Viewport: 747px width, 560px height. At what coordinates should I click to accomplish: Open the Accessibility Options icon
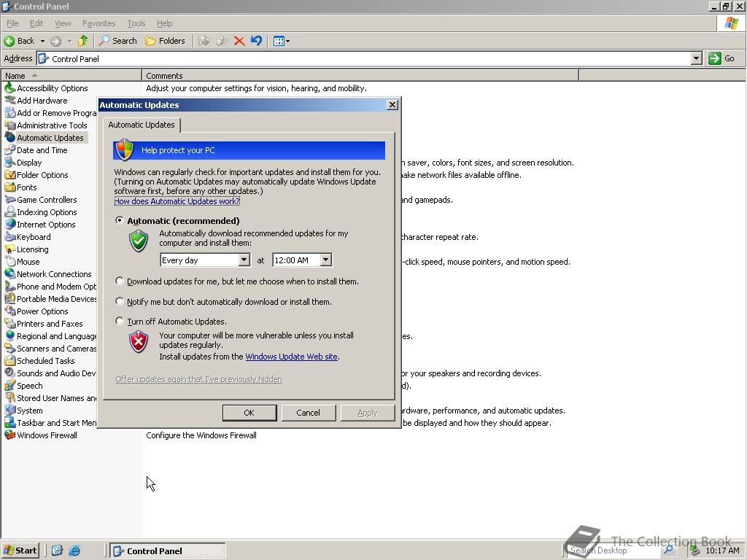10,88
